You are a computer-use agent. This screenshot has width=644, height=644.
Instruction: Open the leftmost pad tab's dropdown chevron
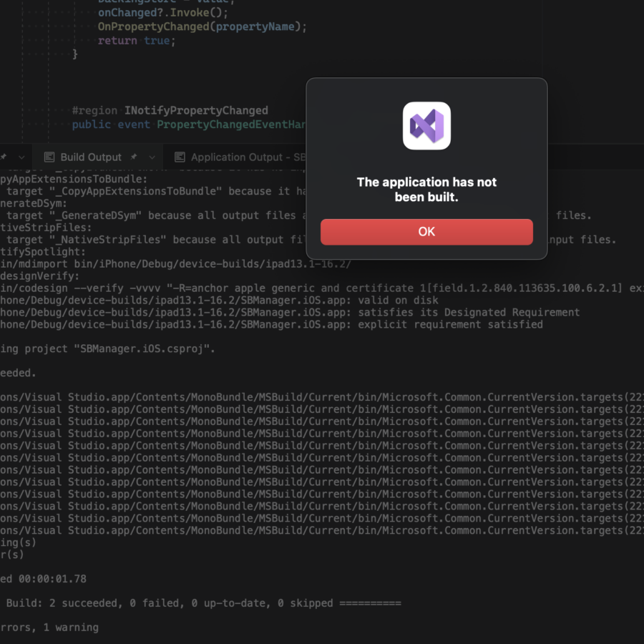[20, 157]
